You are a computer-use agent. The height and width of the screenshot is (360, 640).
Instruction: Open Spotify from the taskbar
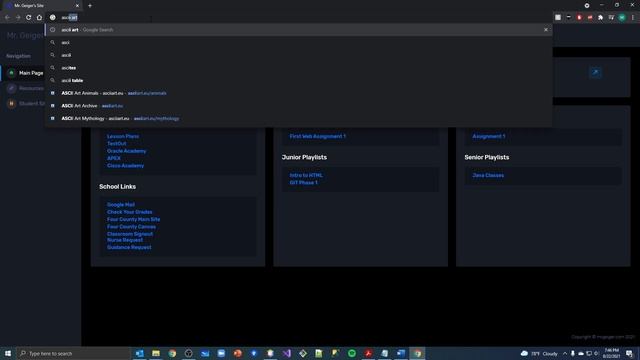[x=352, y=353]
